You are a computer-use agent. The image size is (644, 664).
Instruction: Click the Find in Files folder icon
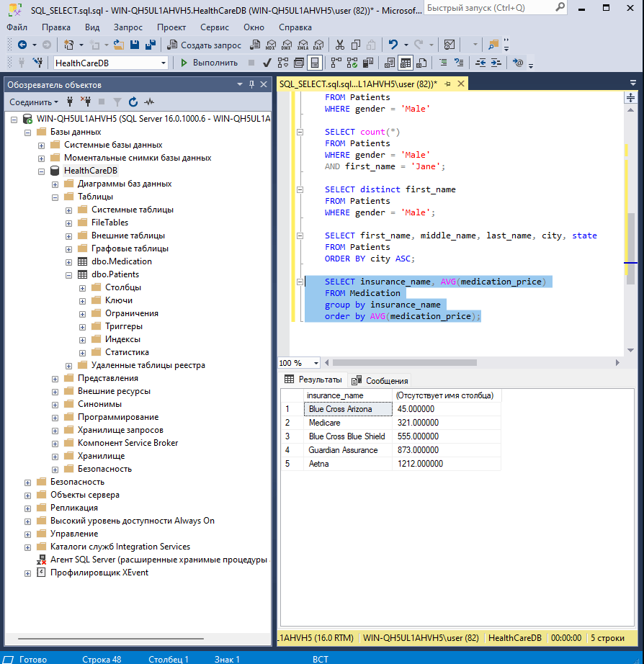pyautogui.click(x=493, y=45)
